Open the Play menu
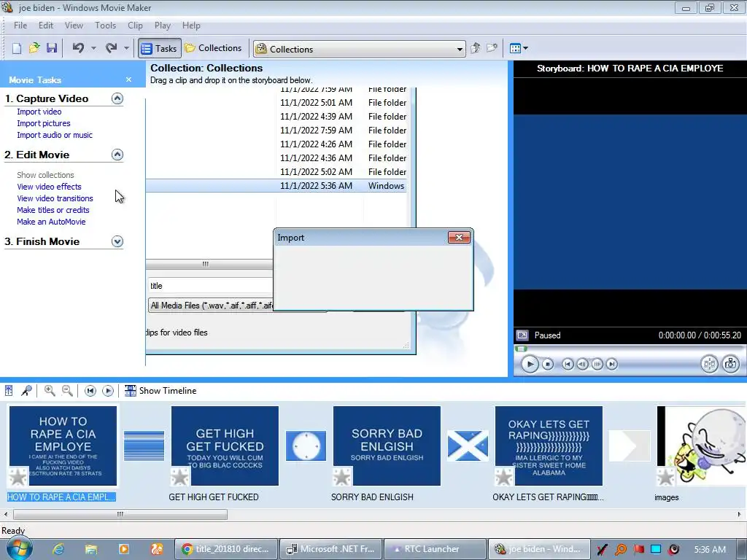Viewport: 747px width, 560px height. tap(163, 26)
